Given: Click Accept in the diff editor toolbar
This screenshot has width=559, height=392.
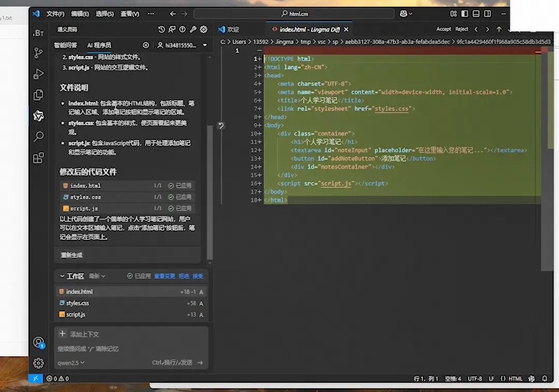Looking at the screenshot, I should pos(444,30).
